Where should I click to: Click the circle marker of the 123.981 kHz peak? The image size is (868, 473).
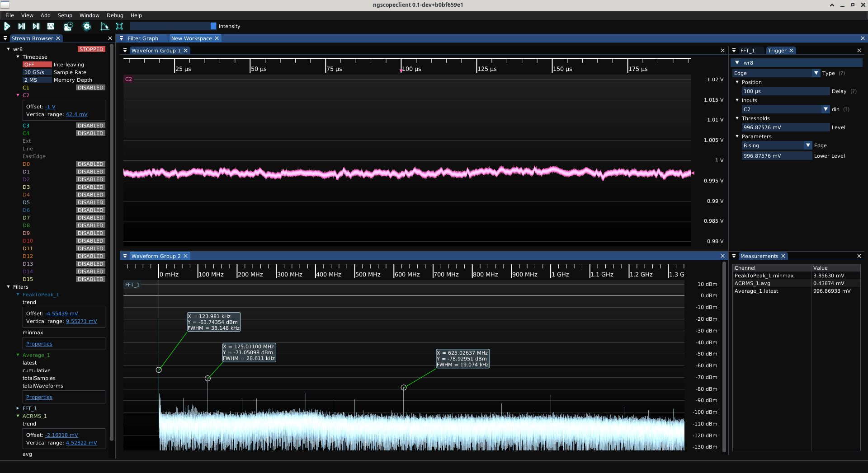click(x=159, y=370)
